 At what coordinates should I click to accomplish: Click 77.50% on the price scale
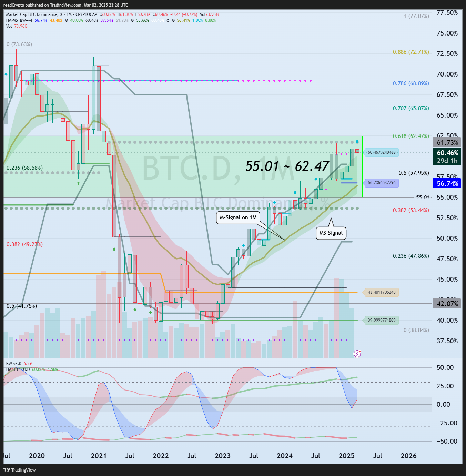447,13
